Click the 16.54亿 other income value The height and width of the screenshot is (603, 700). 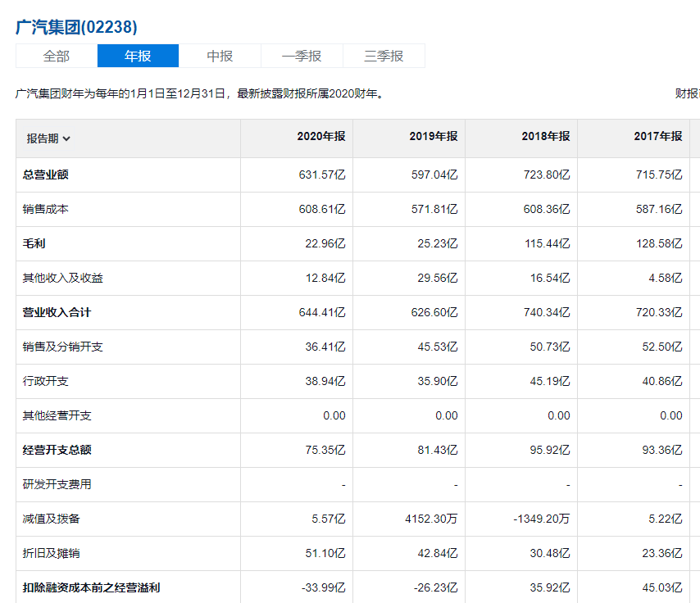pos(550,278)
